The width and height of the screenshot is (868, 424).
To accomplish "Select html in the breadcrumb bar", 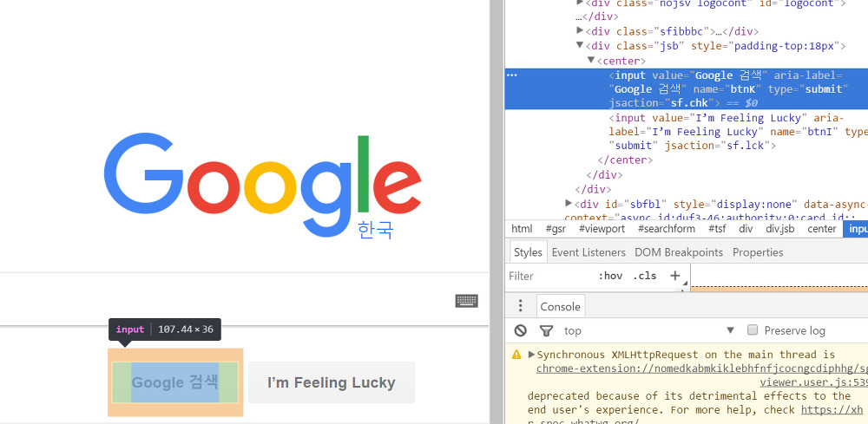I will pos(522,229).
